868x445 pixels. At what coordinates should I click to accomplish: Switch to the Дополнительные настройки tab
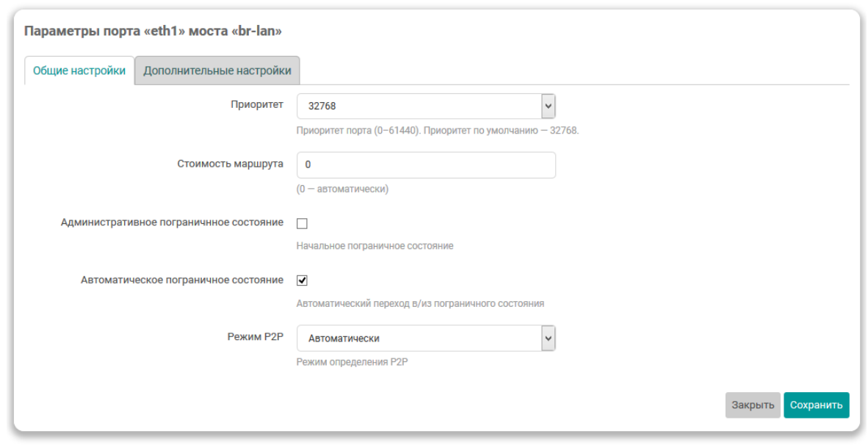coord(217,71)
